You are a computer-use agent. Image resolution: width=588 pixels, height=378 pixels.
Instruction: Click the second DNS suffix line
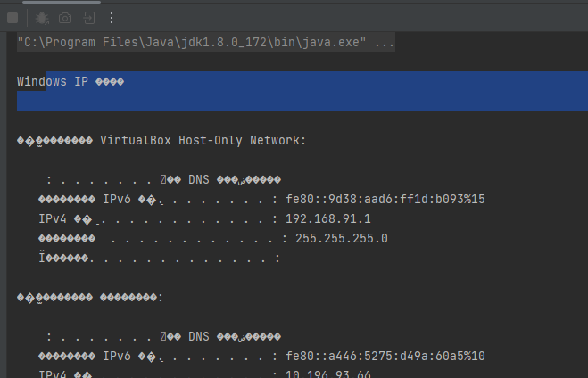click(163, 336)
